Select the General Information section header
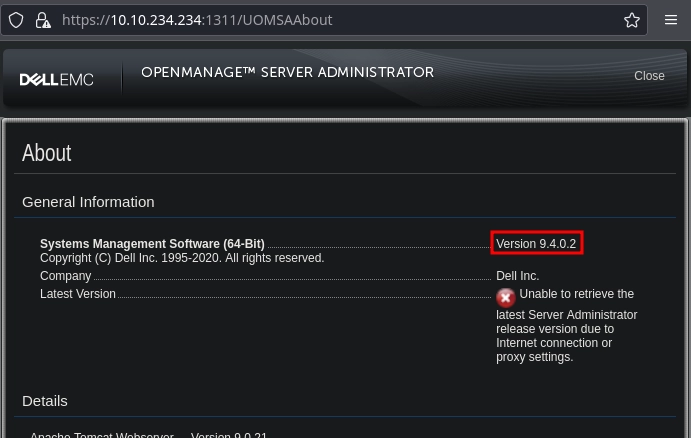 (88, 202)
